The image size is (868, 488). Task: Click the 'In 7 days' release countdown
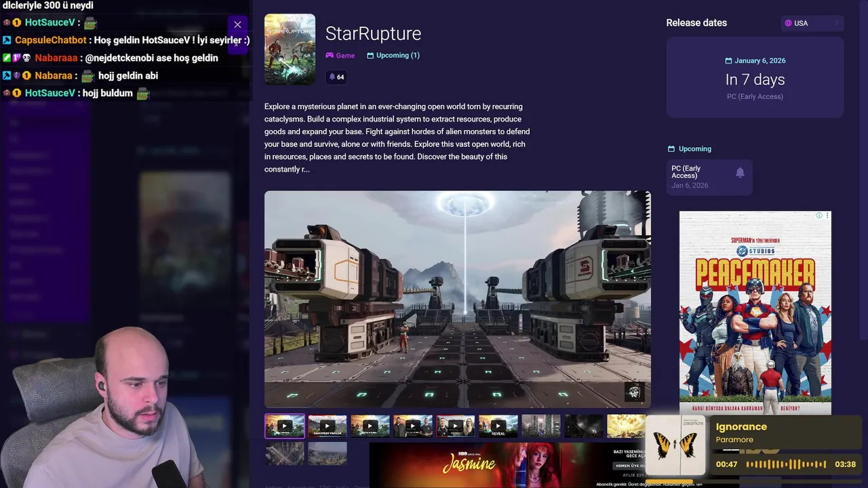755,79
